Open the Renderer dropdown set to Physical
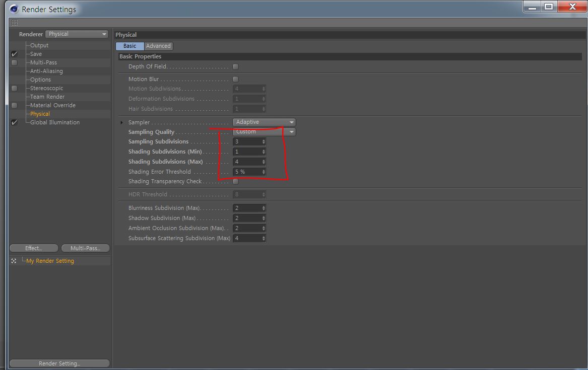The image size is (588, 370). (x=77, y=34)
